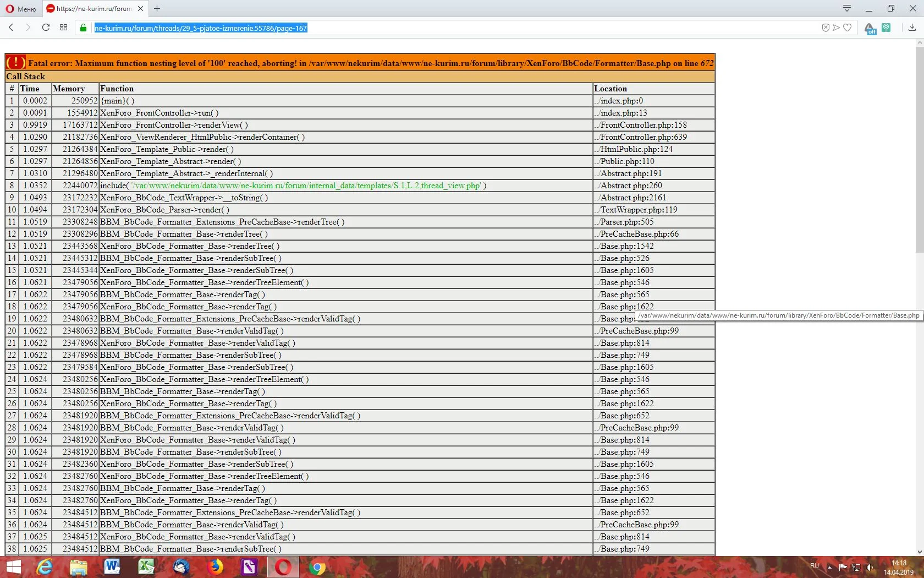This screenshot has height=578, width=924.
Task: Click the send to My Flow icon
Action: 836,28
